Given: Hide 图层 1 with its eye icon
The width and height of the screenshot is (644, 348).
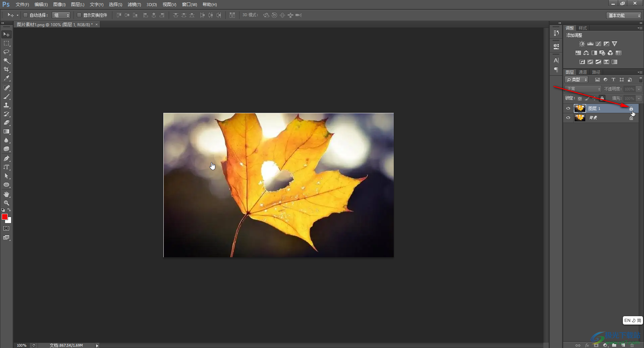Looking at the screenshot, I should (x=568, y=108).
